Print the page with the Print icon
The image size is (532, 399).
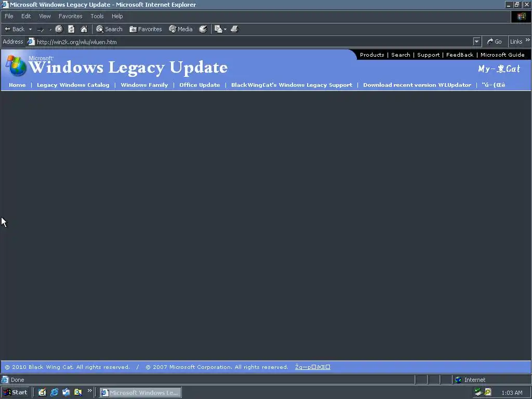(235, 29)
